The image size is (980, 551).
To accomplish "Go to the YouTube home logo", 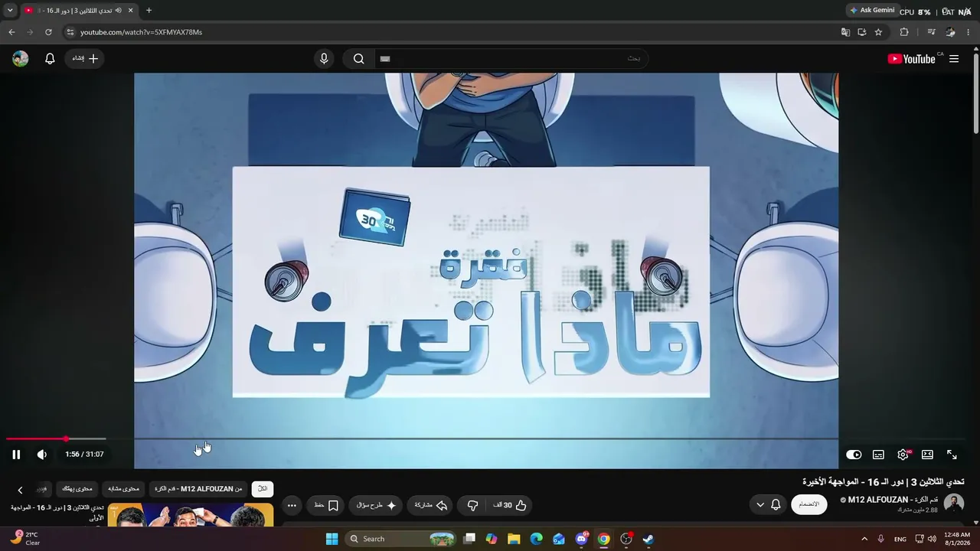I will point(911,59).
